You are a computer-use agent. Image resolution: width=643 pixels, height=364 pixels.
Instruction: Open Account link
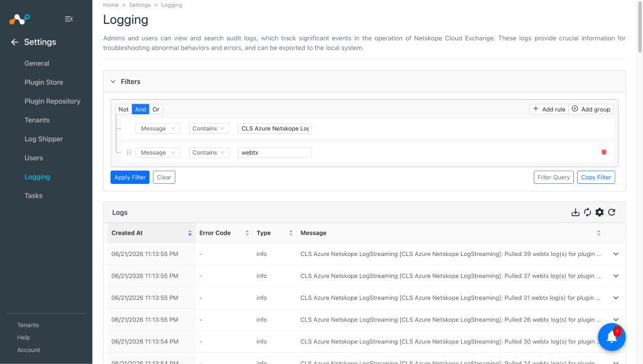coord(29,350)
